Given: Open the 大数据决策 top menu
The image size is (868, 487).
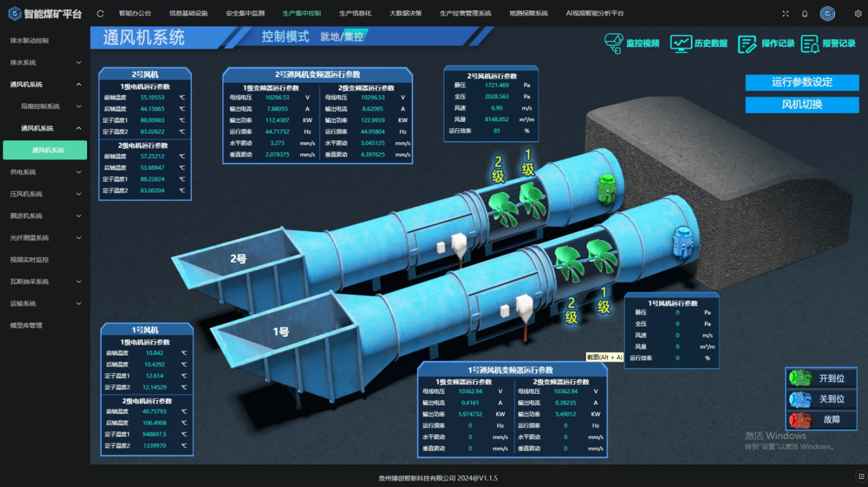Looking at the screenshot, I should (405, 13).
